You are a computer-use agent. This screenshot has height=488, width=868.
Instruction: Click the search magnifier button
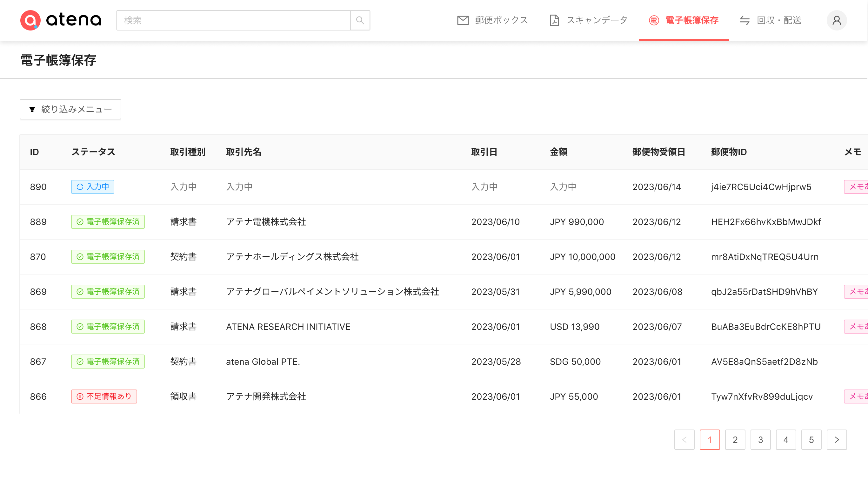point(360,20)
